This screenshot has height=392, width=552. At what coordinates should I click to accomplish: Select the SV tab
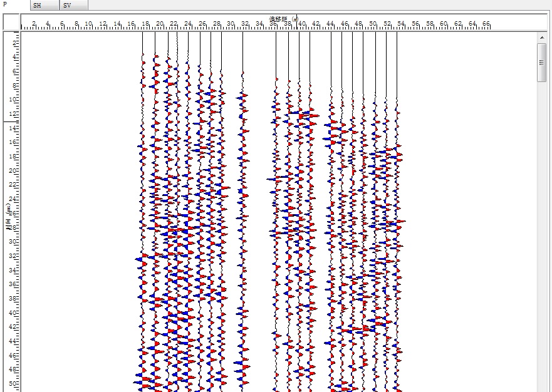[x=73, y=6]
